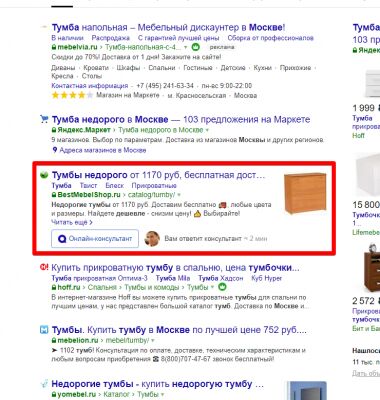Click 'Тумбы и комоды' breadcrumb
Screen dimensions: 380x400
coord(152,287)
